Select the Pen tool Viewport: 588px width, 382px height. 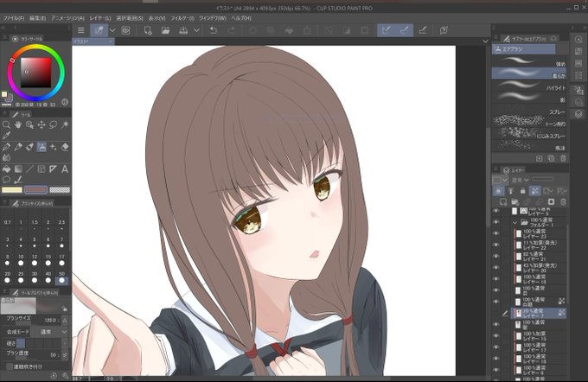[6, 147]
